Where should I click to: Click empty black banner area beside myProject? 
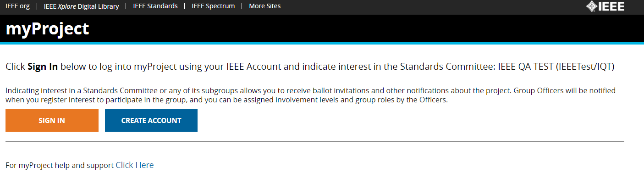367,28
